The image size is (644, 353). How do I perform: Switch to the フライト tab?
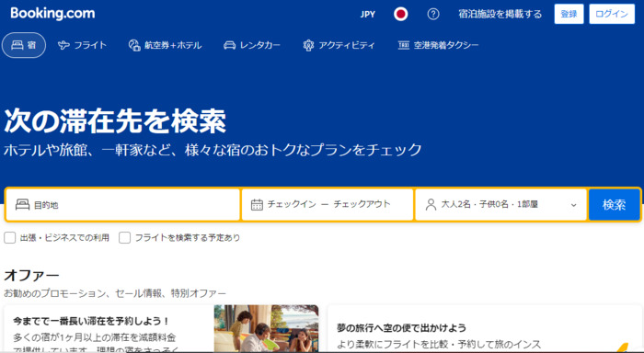coord(82,45)
